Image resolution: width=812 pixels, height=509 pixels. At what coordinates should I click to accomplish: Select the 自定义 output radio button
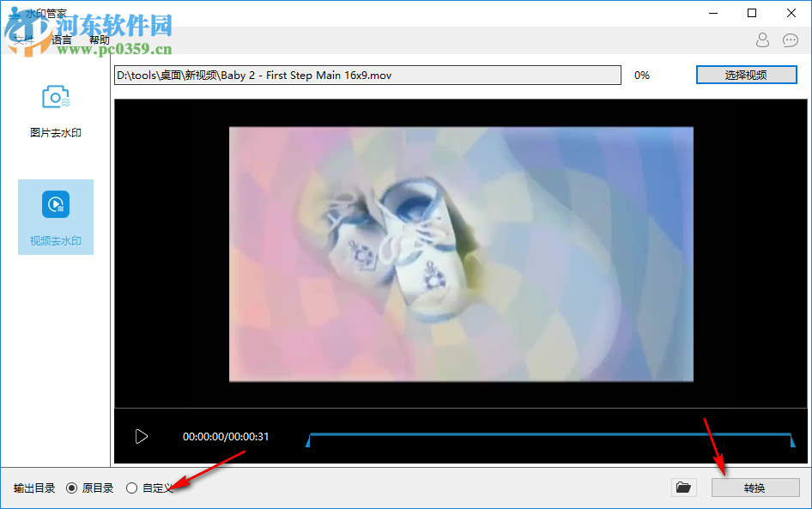point(131,488)
